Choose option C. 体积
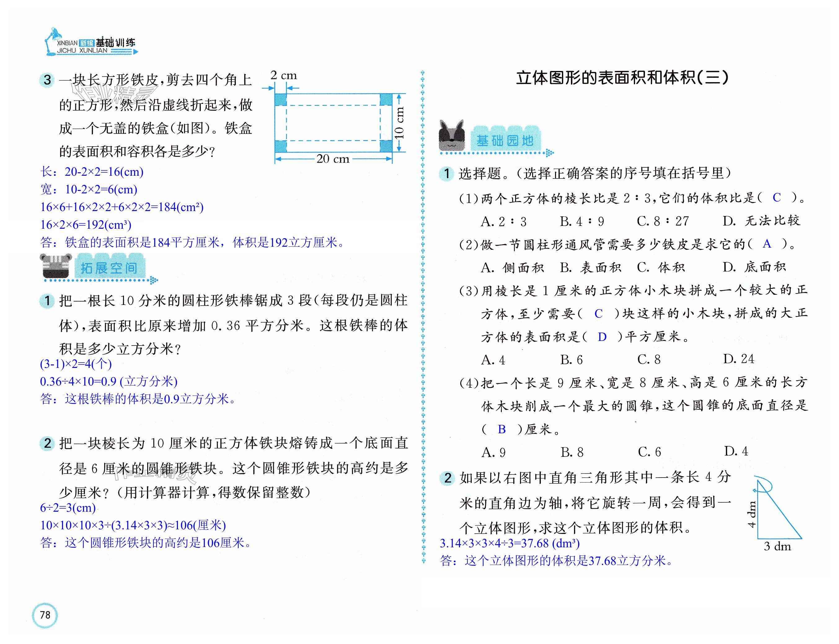The height and width of the screenshot is (644, 839). coord(661,267)
